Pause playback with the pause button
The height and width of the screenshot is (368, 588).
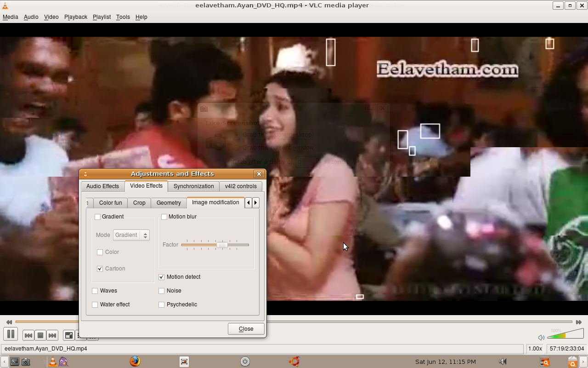(11, 334)
